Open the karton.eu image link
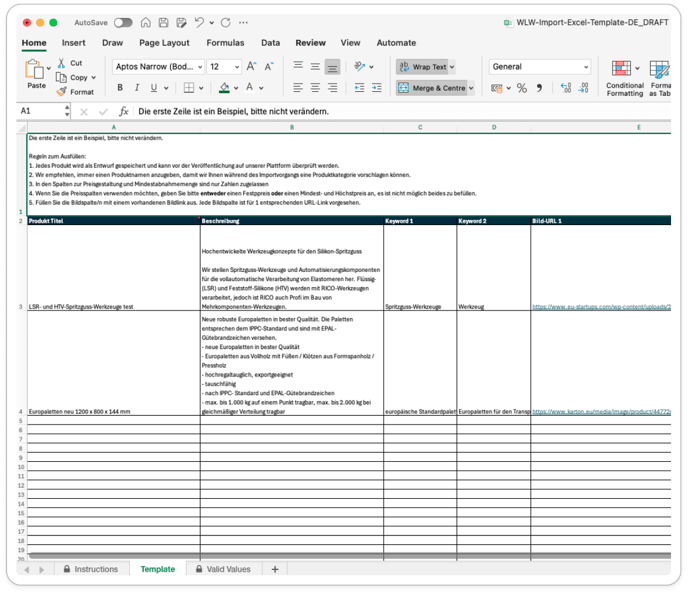 601,412
